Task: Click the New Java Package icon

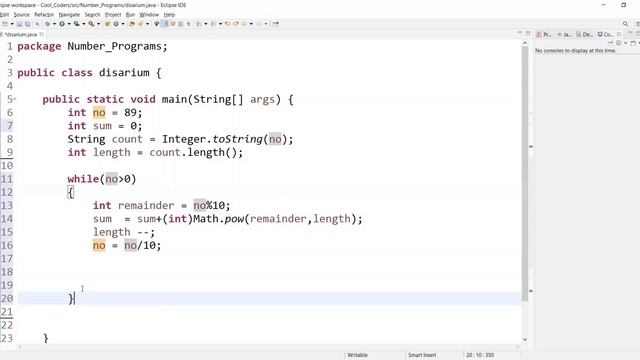Action: click(x=107, y=24)
